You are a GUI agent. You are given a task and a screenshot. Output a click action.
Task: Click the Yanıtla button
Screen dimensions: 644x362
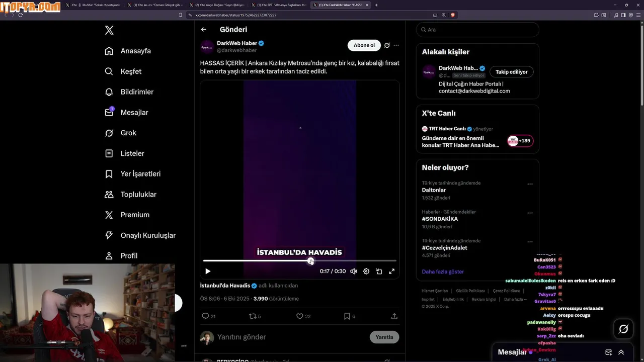(384, 337)
